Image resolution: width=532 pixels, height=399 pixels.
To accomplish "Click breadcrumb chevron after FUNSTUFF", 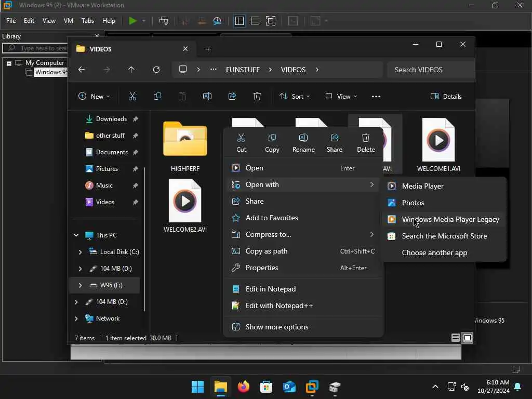I will tap(270, 70).
